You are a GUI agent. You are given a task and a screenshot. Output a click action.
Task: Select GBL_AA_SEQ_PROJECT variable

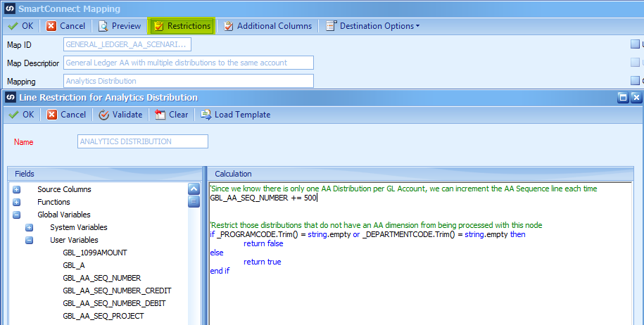103,316
